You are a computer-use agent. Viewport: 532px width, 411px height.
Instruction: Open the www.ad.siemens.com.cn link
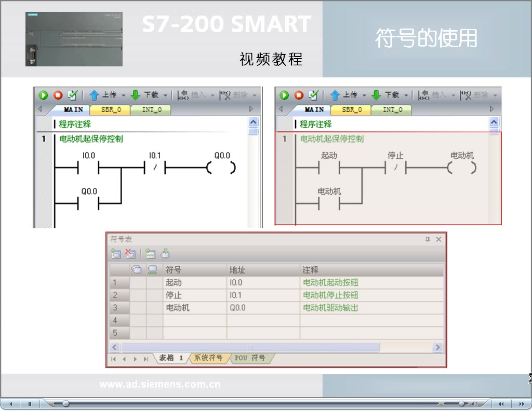coord(160,384)
